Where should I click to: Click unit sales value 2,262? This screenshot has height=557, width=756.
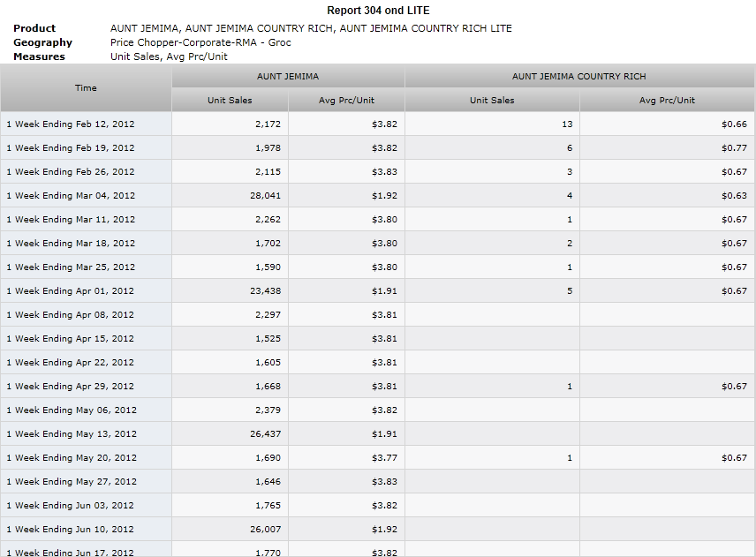point(268,220)
